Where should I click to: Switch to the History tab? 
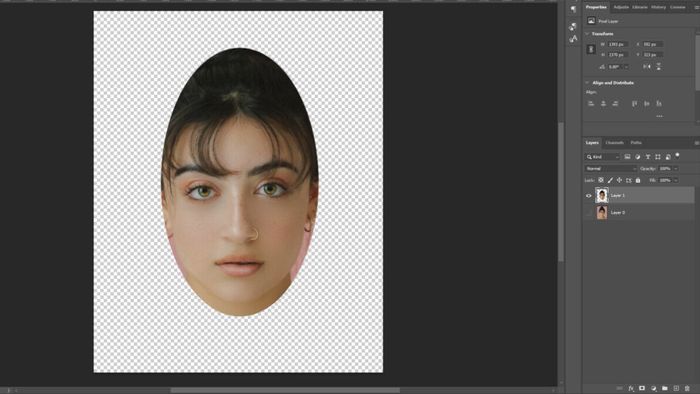[658, 7]
